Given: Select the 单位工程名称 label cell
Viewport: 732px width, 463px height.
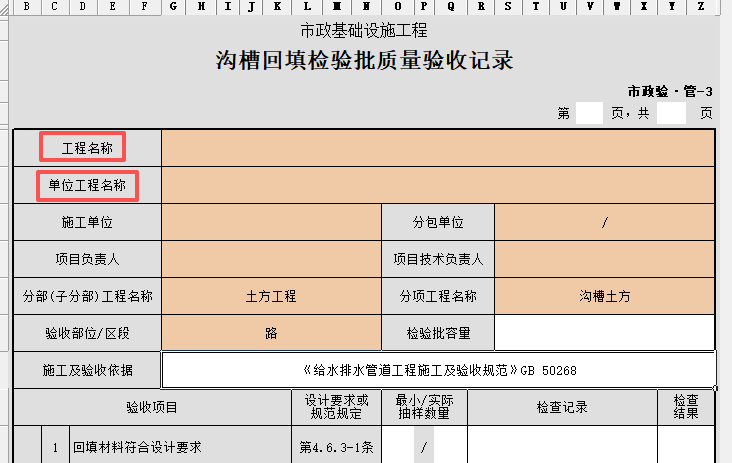Looking at the screenshot, I should pos(87,185).
